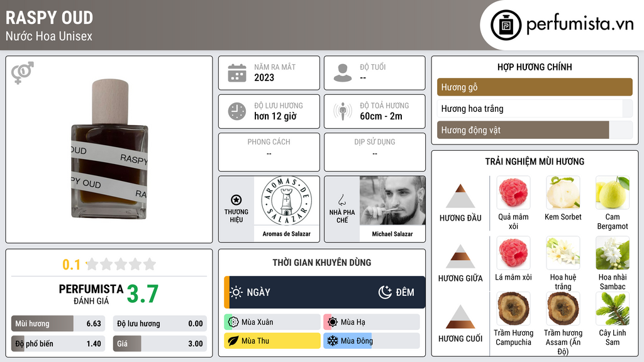Click the HỢP HƯƠNG CHÍNH heading
The image size is (644, 362).
(535, 67)
